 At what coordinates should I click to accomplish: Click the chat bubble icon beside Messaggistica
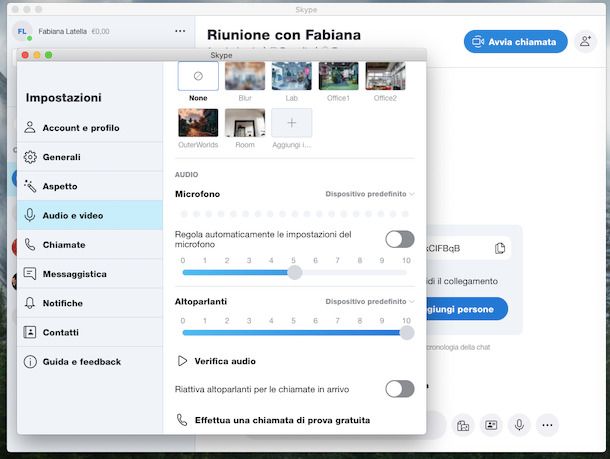(x=30, y=273)
